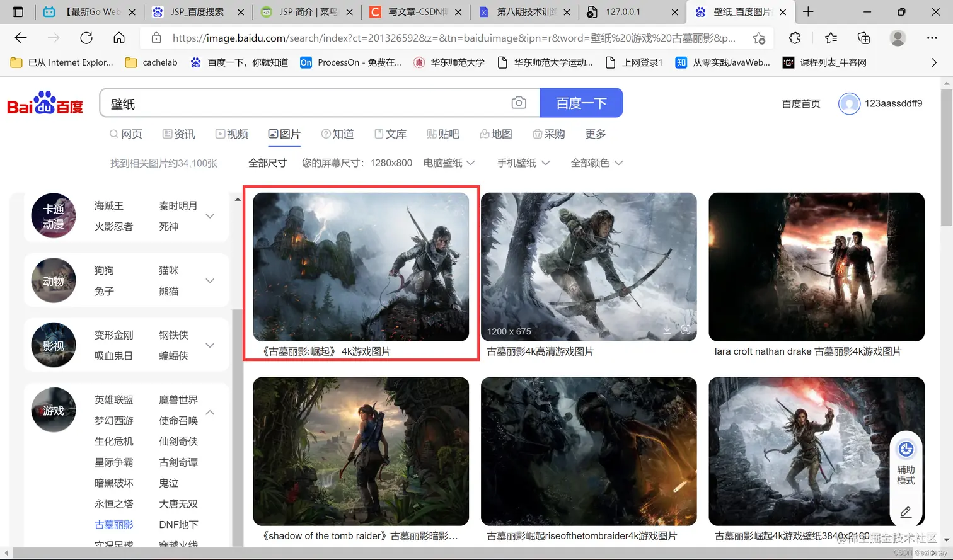Click the 动物 category circle
The image size is (953, 560).
[54, 280]
